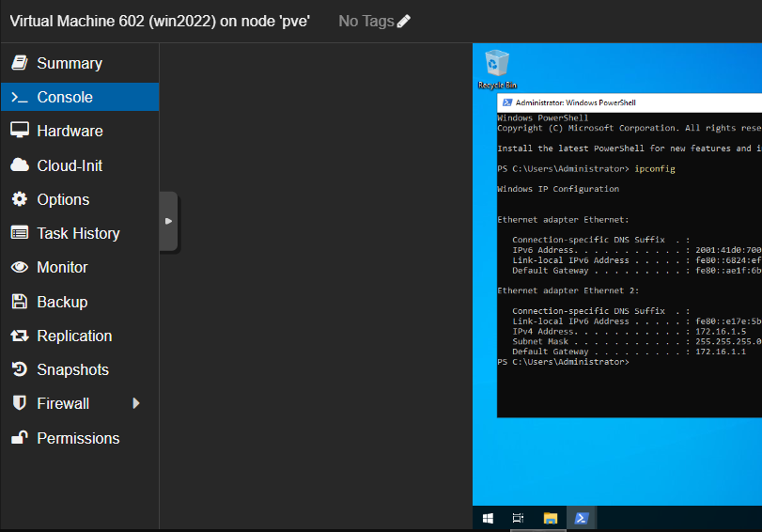Open Task History list icon

[20, 233]
